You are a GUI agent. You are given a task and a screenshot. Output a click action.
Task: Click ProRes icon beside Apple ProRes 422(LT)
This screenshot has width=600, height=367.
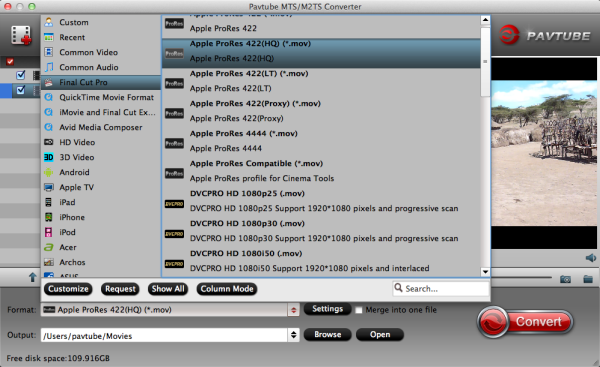coord(174,83)
